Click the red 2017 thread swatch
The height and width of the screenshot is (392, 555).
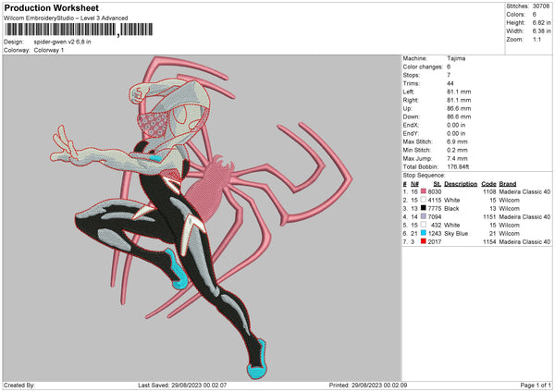424,241
